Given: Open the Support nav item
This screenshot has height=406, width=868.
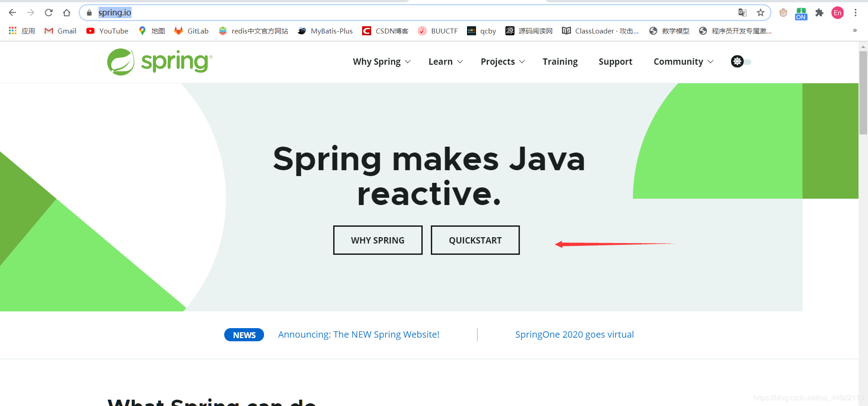Looking at the screenshot, I should (x=615, y=62).
